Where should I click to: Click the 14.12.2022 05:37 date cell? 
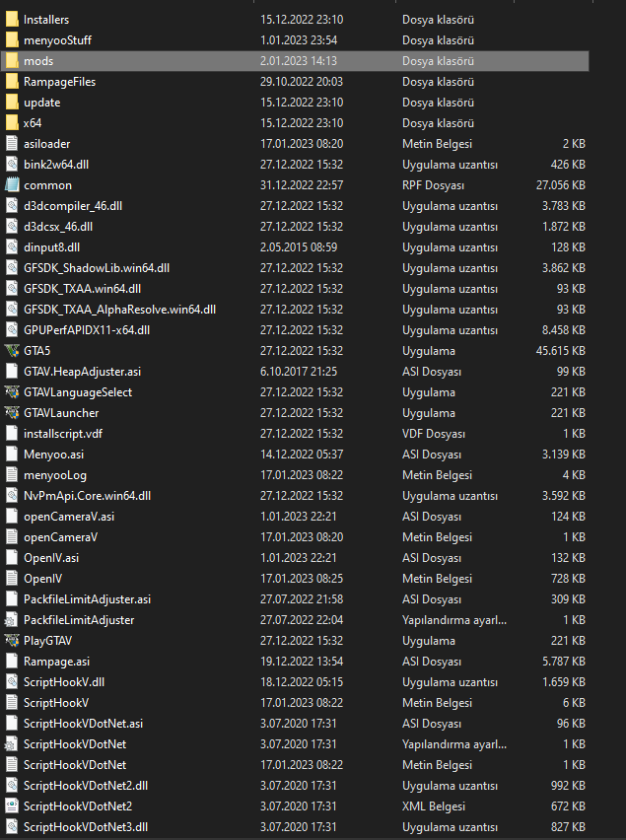coord(302,455)
